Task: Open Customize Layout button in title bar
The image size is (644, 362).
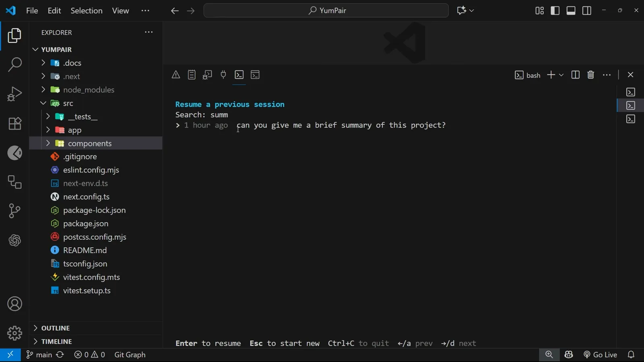Action: click(539, 10)
